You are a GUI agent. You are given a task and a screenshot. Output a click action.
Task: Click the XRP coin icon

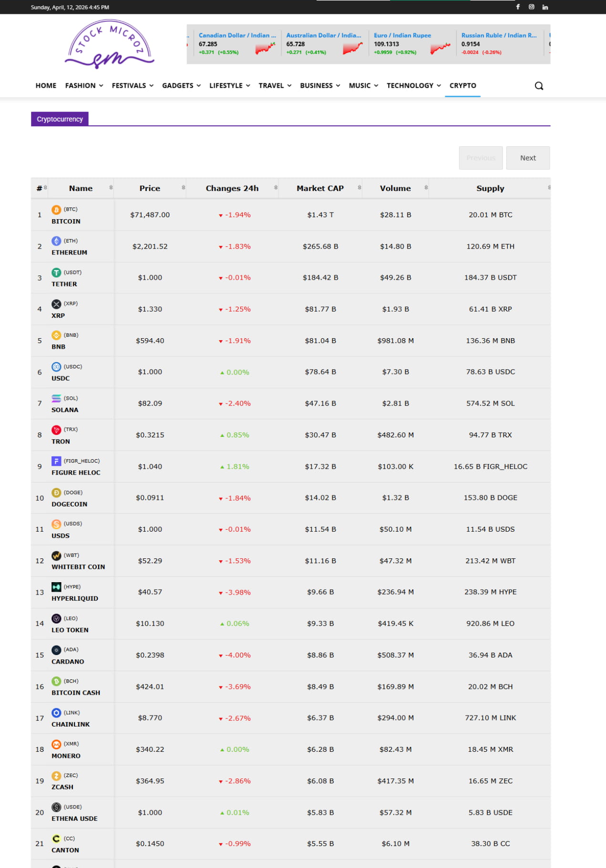(56, 304)
